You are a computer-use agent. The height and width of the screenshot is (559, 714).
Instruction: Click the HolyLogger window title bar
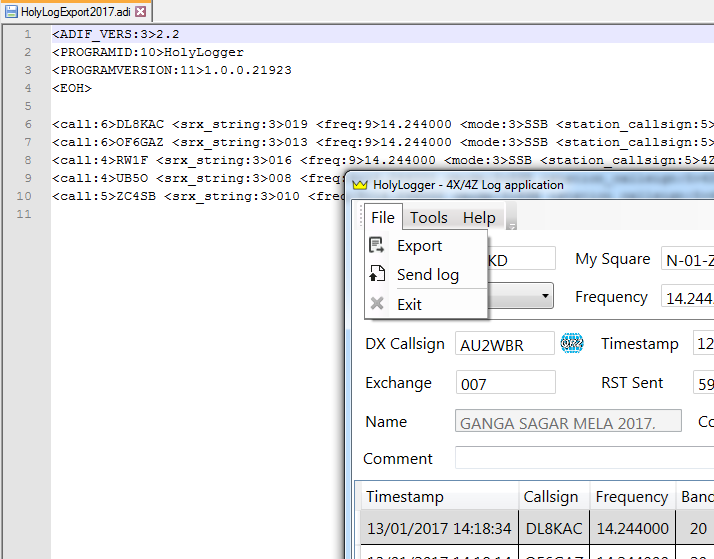pos(530,185)
